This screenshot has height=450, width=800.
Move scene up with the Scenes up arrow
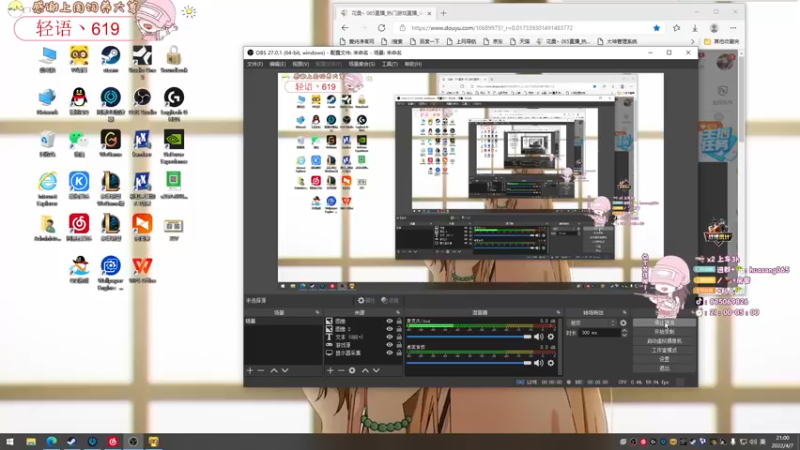tap(274, 370)
